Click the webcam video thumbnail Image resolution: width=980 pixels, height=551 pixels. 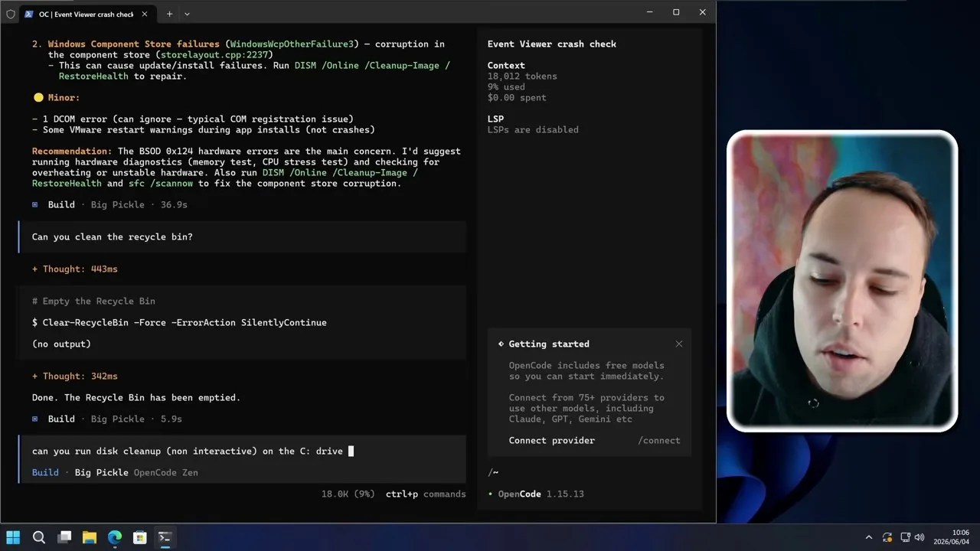(842, 281)
